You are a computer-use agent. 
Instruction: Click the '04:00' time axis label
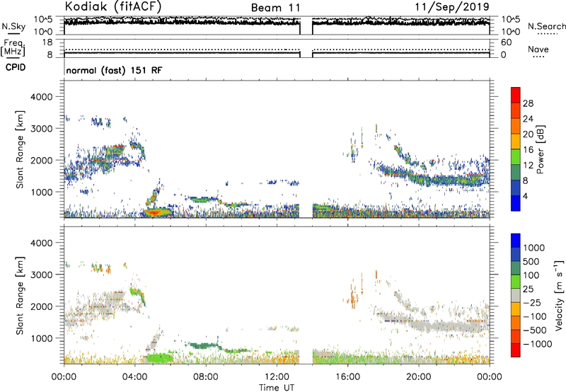coord(134,377)
